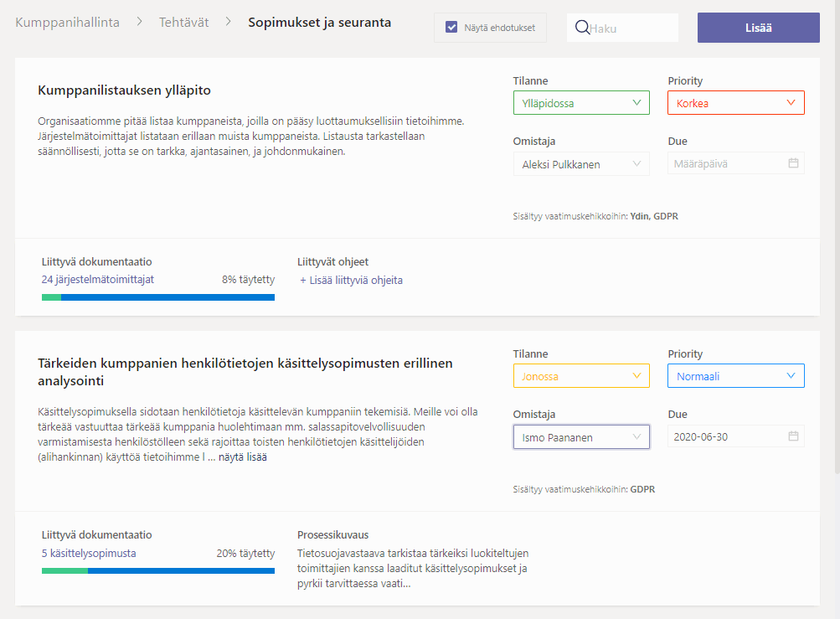Click the search magnifier icon
This screenshot has height=619, width=840.
pyautogui.click(x=582, y=27)
